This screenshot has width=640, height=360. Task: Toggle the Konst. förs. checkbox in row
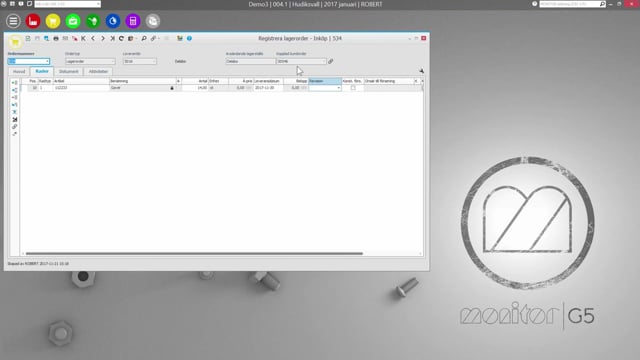coord(353,88)
